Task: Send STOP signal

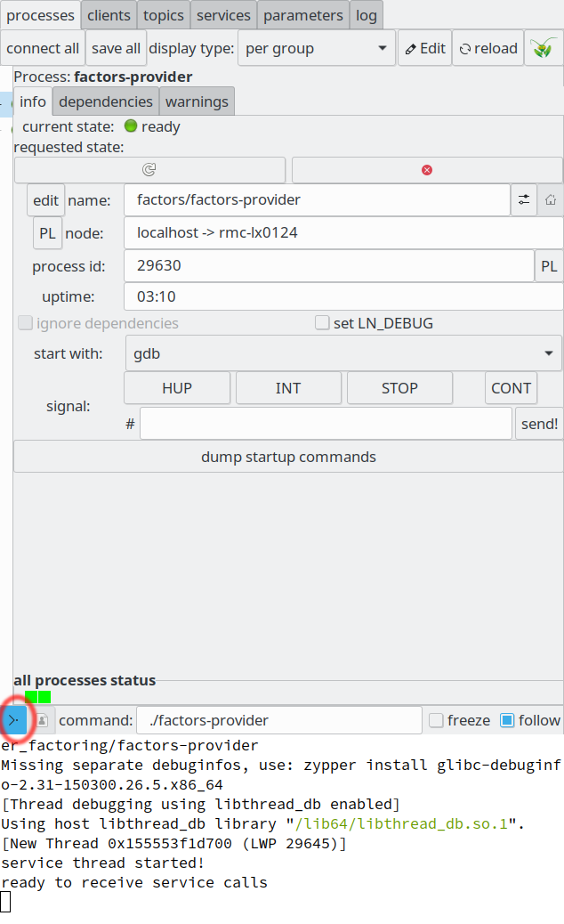Action: point(399,388)
